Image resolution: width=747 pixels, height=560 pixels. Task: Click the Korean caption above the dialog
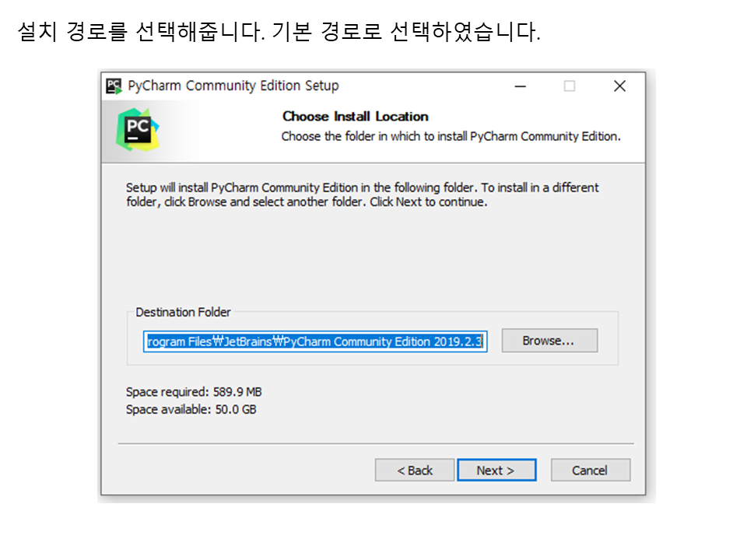point(279,31)
